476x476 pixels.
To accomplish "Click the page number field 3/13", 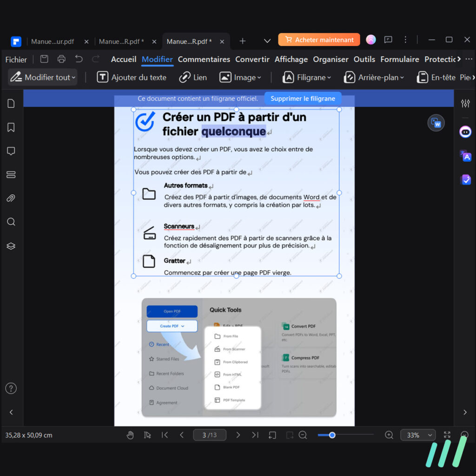I will 210,435.
